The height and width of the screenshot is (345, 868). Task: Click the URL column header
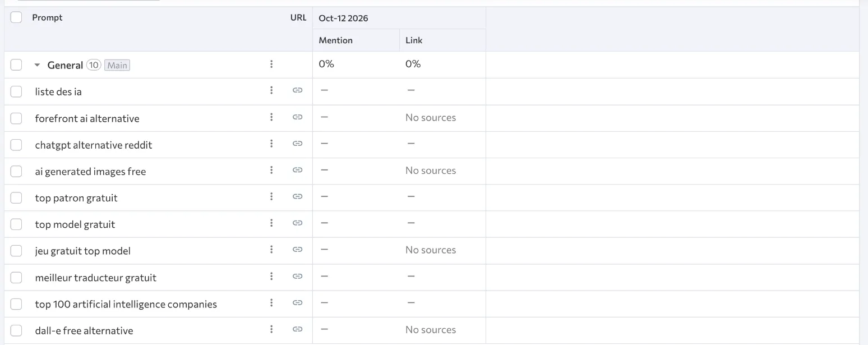[x=298, y=17]
